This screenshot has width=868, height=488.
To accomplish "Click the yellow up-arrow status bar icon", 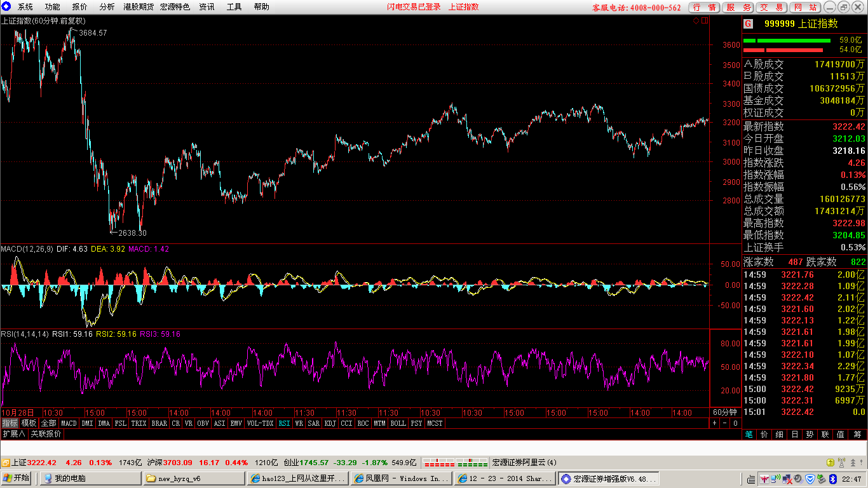I will click(x=831, y=463).
